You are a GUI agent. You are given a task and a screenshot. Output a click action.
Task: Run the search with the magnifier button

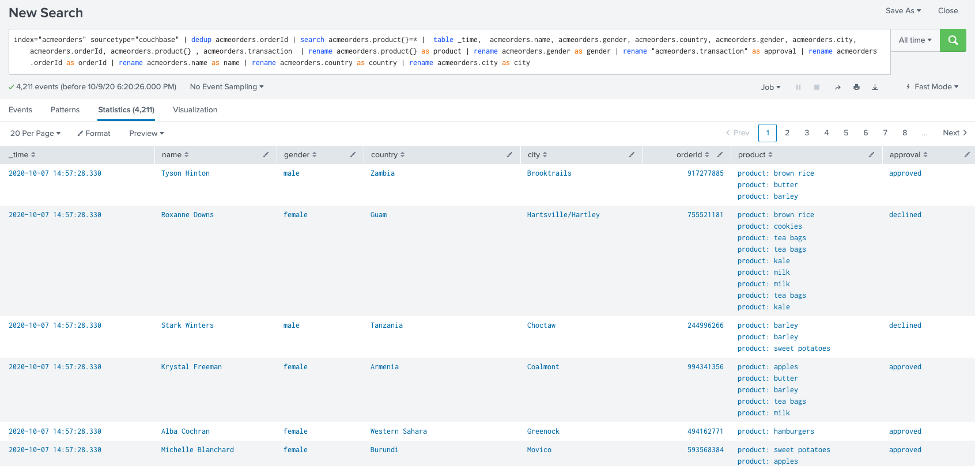point(953,40)
